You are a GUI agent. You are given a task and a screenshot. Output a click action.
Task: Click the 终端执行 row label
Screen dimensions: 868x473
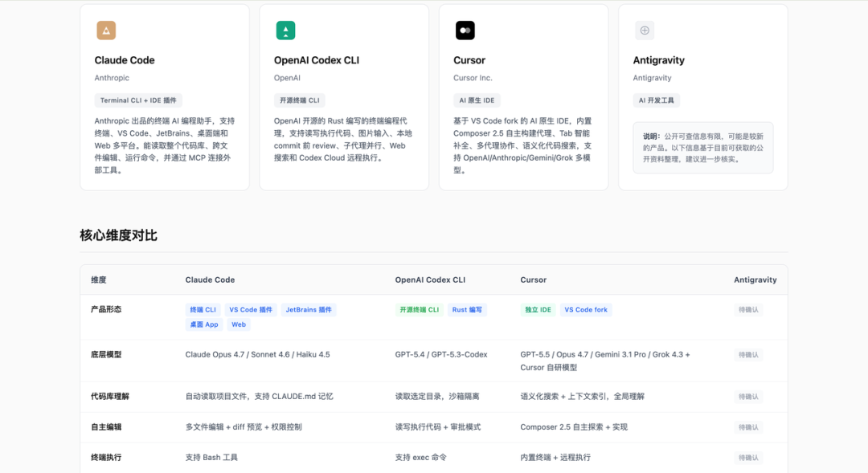106,458
